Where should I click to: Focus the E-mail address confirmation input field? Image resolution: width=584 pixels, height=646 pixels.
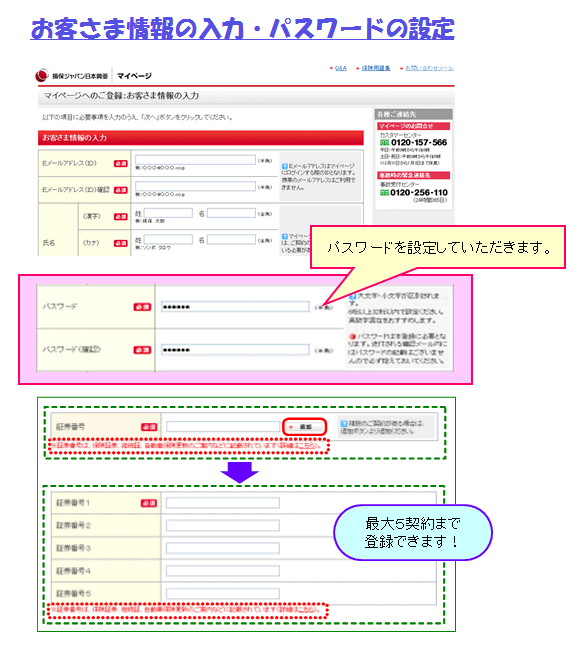click(x=195, y=186)
